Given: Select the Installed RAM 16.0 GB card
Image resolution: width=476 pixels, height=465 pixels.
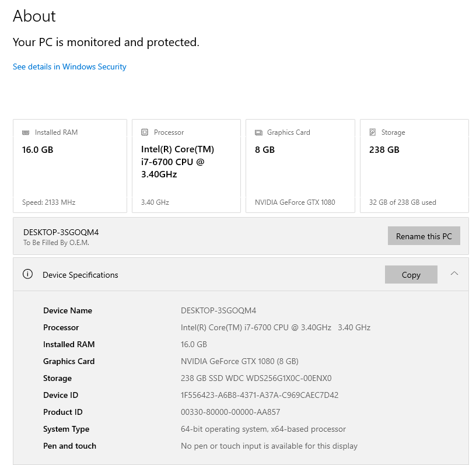Looking at the screenshot, I should [x=70, y=166].
